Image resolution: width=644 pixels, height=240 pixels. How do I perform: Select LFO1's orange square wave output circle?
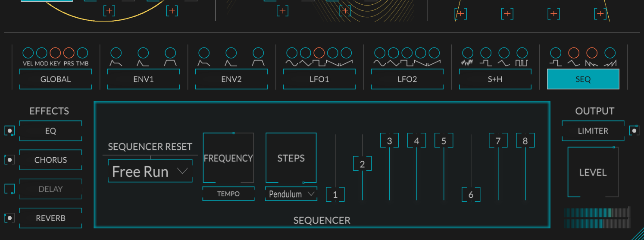(319, 53)
